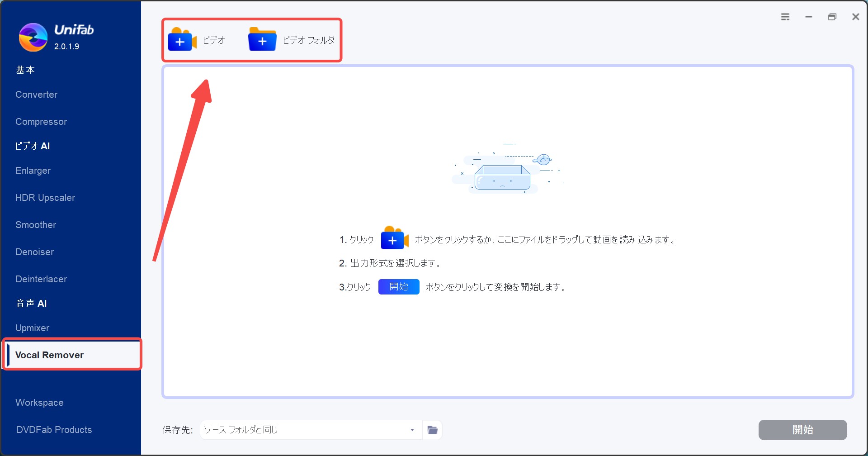868x456 pixels.
Task: Click the ビデオ add video label
Action: tap(213, 40)
